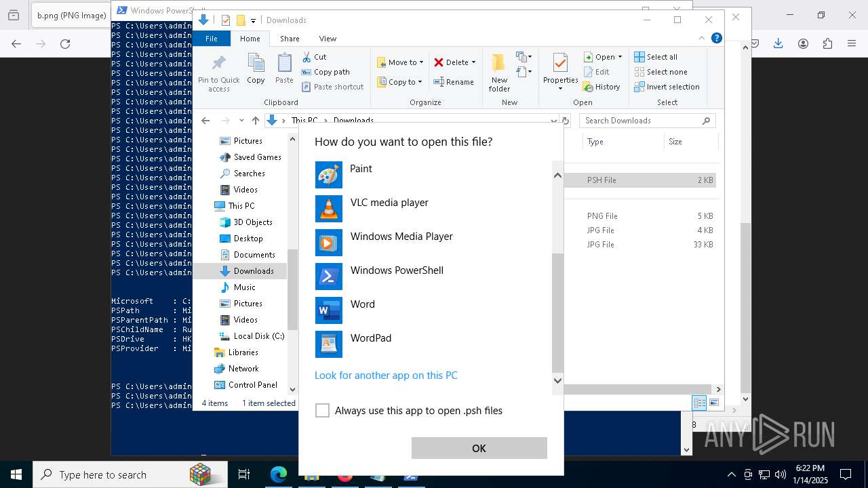Screen dimensions: 868x488
Task: Select Music in navigation pane
Action: (x=237, y=287)
